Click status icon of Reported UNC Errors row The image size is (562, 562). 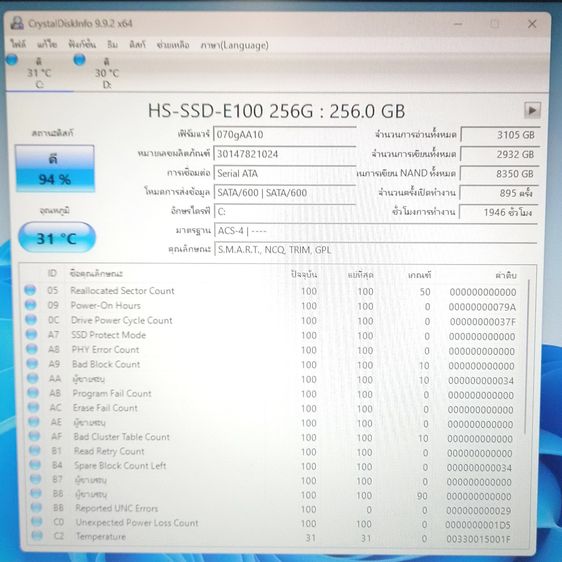pos(36,508)
